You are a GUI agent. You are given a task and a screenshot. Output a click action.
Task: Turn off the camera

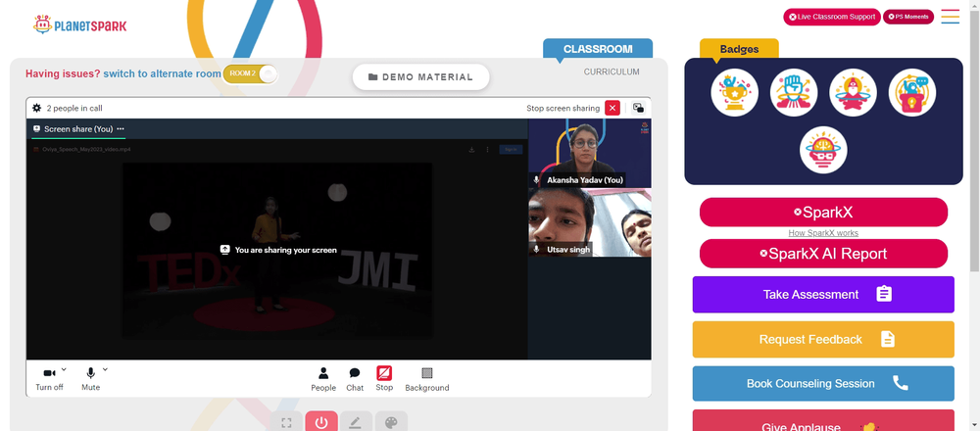pos(49,379)
